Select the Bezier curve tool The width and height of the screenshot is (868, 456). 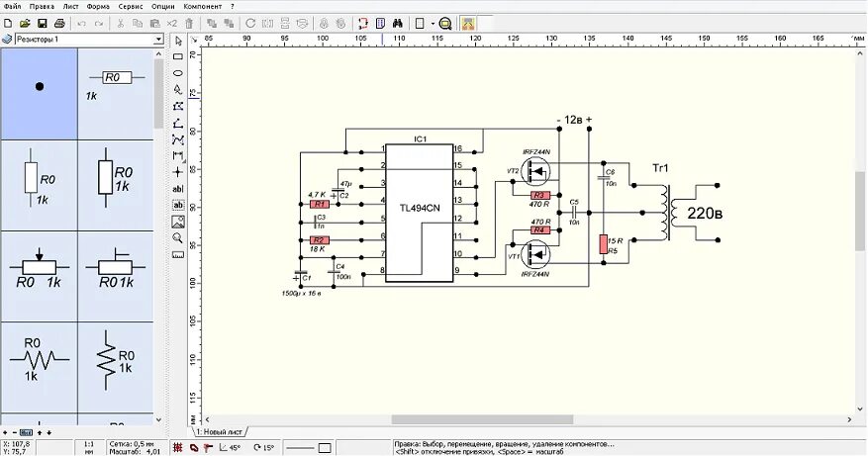178,139
